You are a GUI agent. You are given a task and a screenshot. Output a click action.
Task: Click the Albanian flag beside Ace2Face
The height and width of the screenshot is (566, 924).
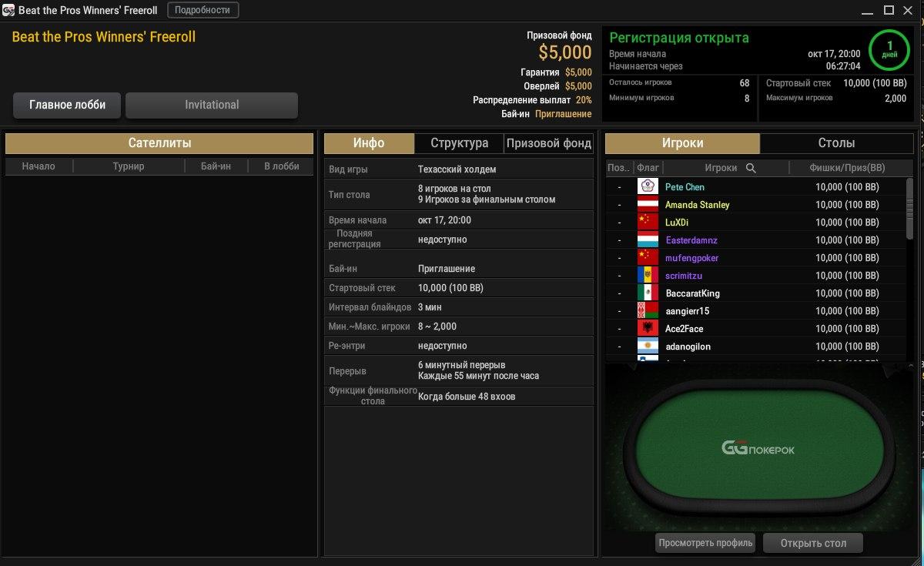pos(648,329)
